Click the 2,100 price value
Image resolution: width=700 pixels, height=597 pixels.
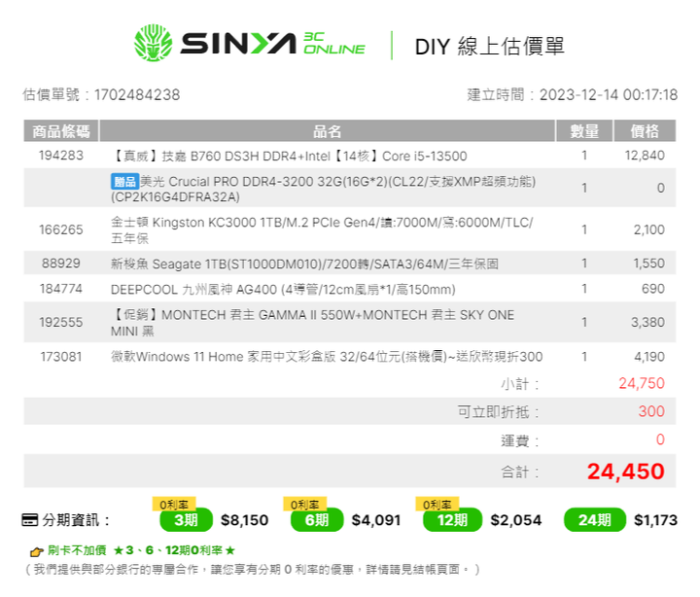point(649,229)
